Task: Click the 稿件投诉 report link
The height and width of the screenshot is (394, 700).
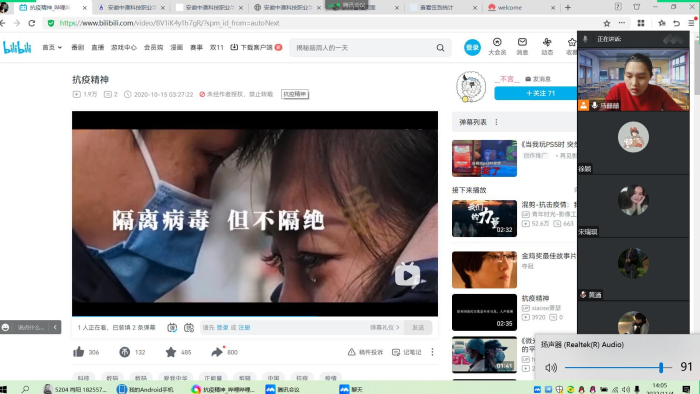Action: tap(365, 352)
